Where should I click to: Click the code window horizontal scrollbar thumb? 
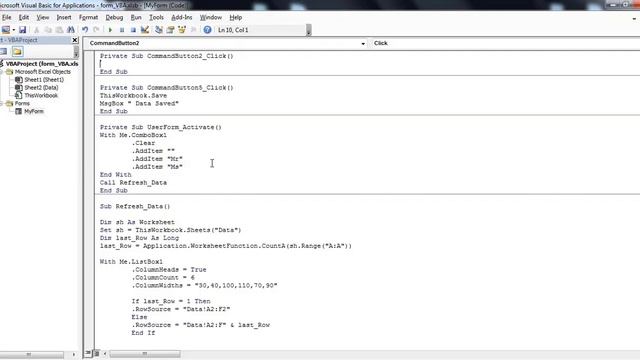click(144, 353)
